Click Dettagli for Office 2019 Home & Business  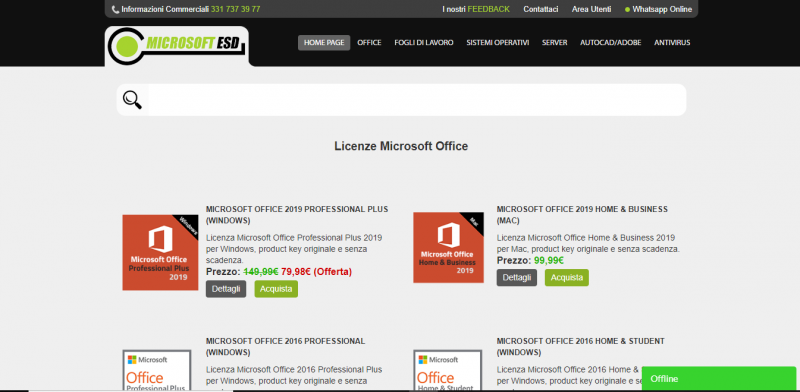coord(517,278)
